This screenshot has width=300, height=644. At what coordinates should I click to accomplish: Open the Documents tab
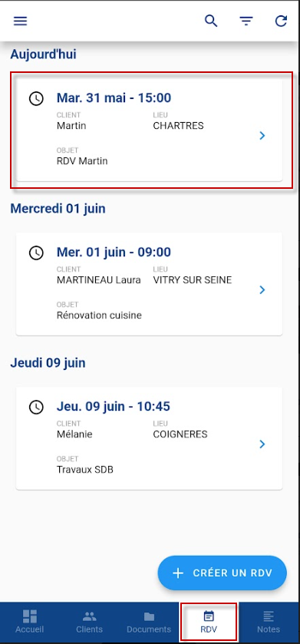pyautogui.click(x=149, y=622)
